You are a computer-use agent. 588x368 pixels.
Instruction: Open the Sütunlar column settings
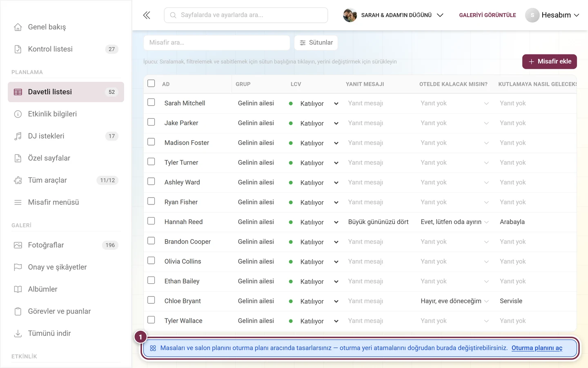coord(316,43)
